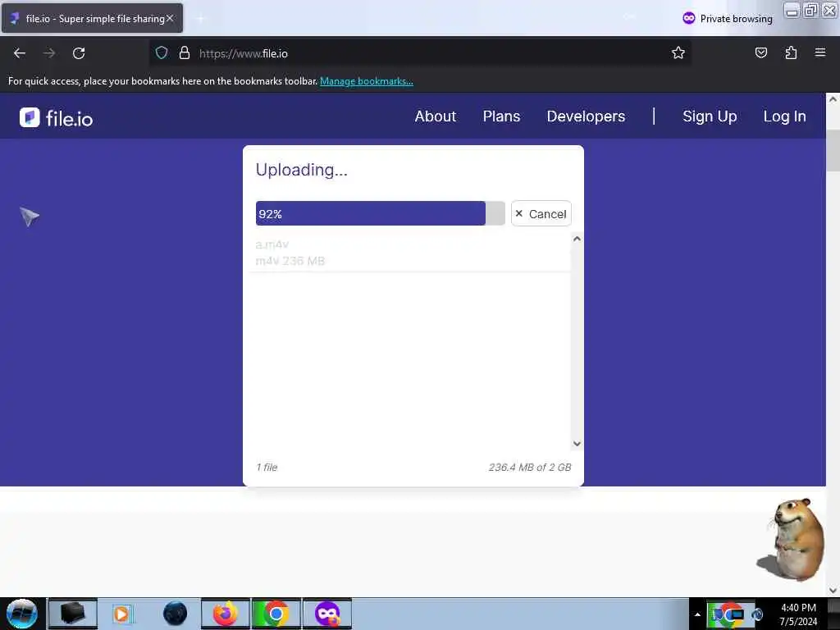Open the Save to Pocket icon
This screenshot has height=630, width=840.
pyautogui.click(x=760, y=52)
